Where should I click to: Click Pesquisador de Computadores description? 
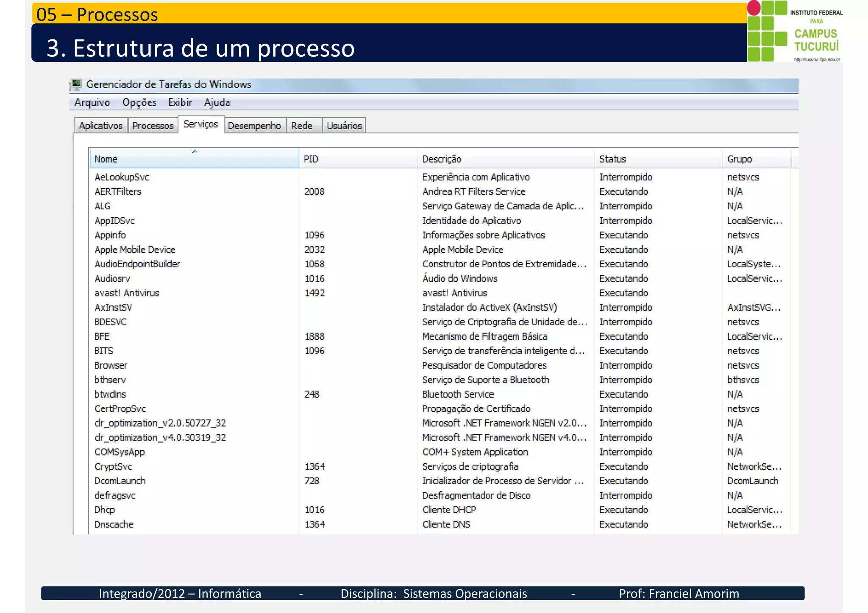point(484,365)
